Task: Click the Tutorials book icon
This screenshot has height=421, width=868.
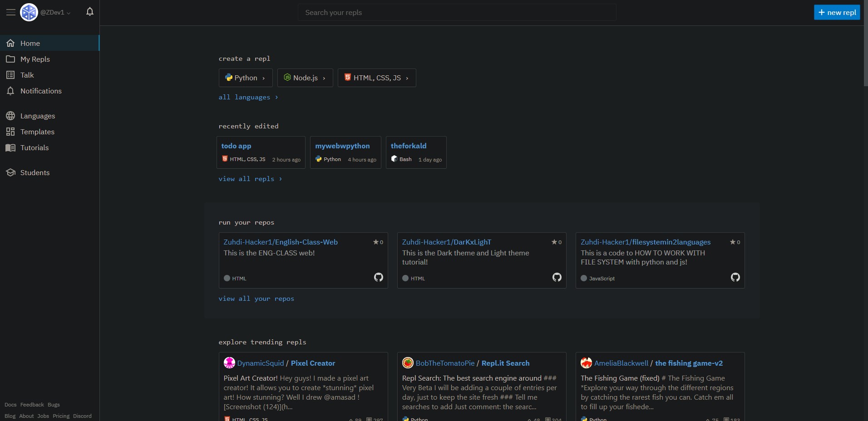Action: point(10,147)
